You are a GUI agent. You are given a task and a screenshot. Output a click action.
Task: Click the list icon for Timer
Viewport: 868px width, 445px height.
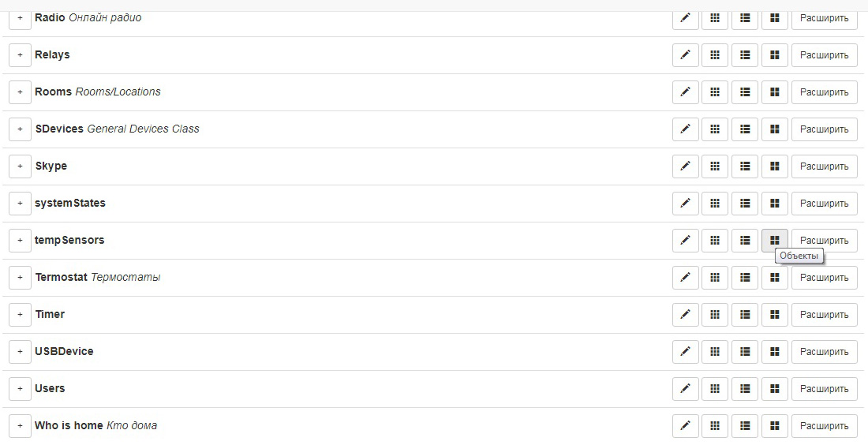[745, 315]
